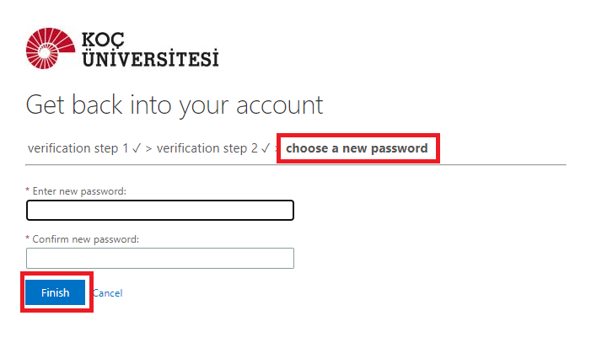Click the red asterisk beside Enter new password

pyautogui.click(x=28, y=192)
